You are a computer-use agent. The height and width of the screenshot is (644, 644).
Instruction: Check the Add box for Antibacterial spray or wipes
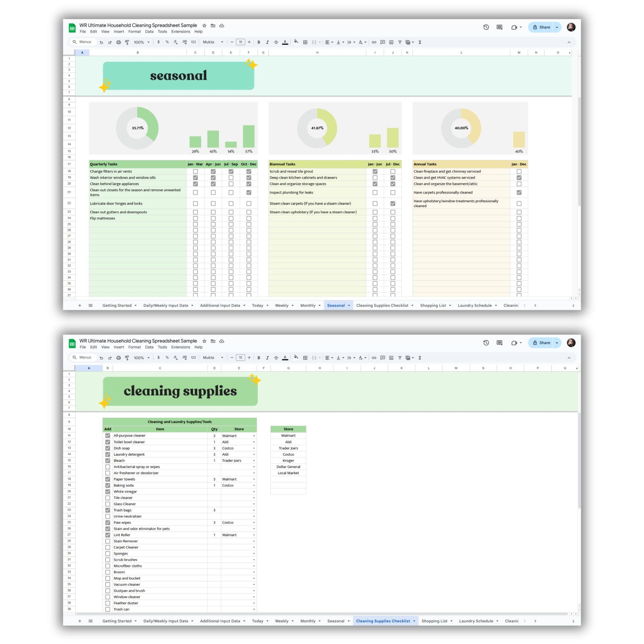coord(108,467)
